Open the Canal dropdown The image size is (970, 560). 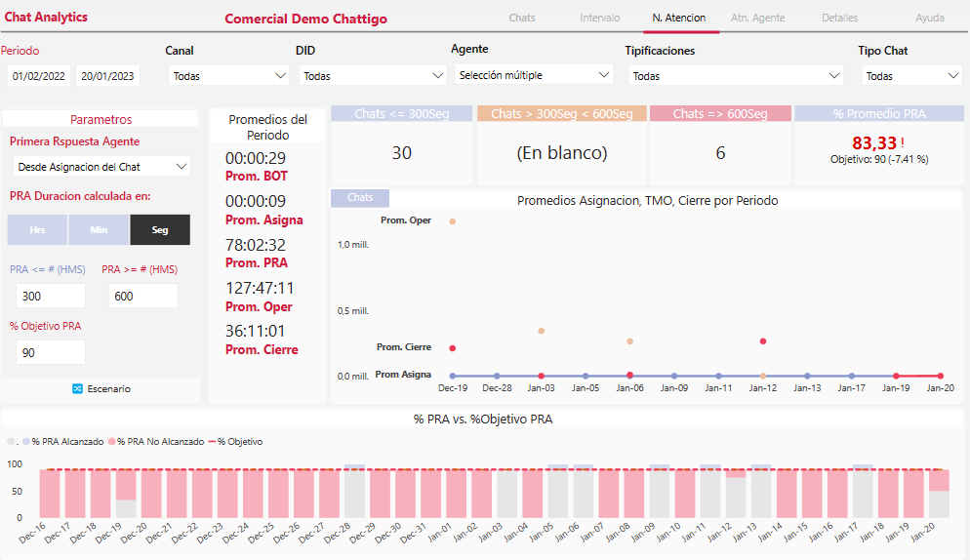pos(228,75)
